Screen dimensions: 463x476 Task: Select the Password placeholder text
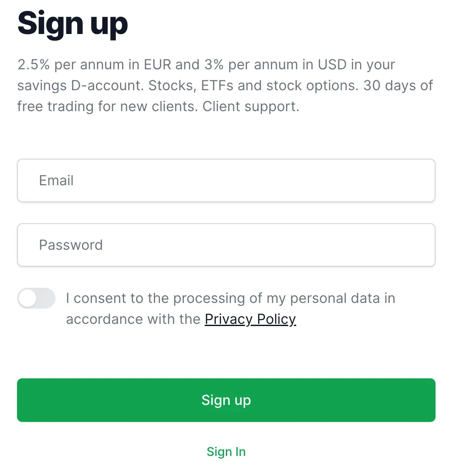[71, 245]
